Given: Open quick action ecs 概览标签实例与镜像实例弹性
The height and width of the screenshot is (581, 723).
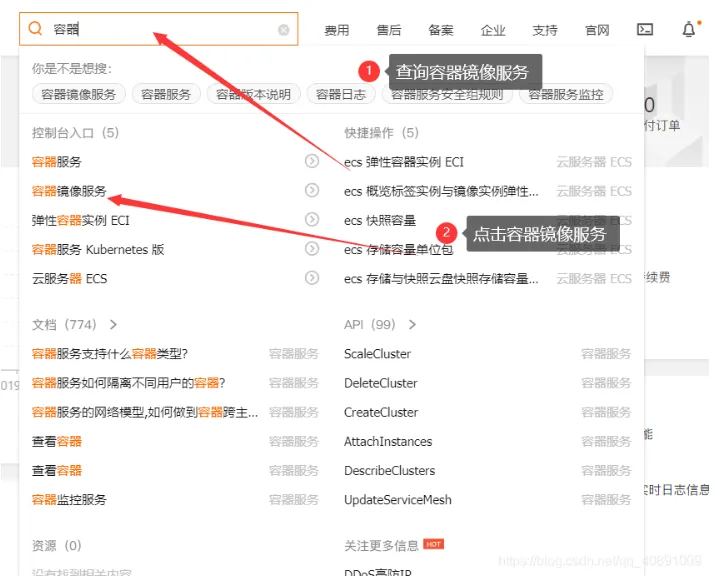Looking at the screenshot, I should click(x=441, y=191).
